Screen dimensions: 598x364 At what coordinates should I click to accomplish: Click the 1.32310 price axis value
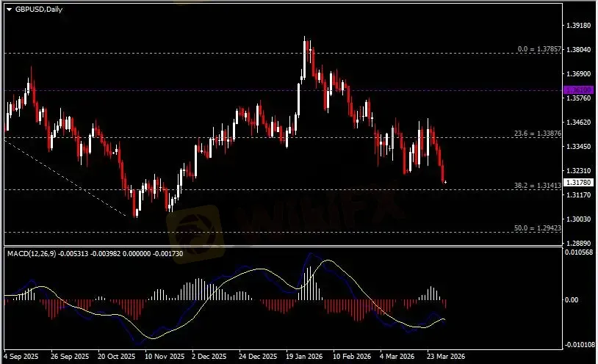pos(579,171)
